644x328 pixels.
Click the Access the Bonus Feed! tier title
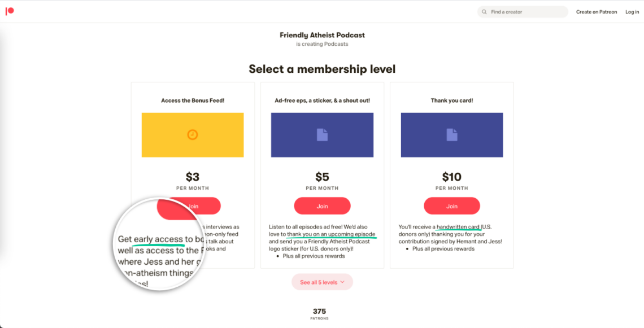click(193, 100)
